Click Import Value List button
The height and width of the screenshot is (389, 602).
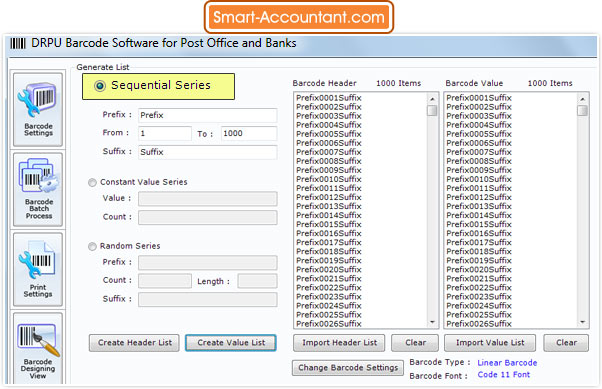click(490, 343)
